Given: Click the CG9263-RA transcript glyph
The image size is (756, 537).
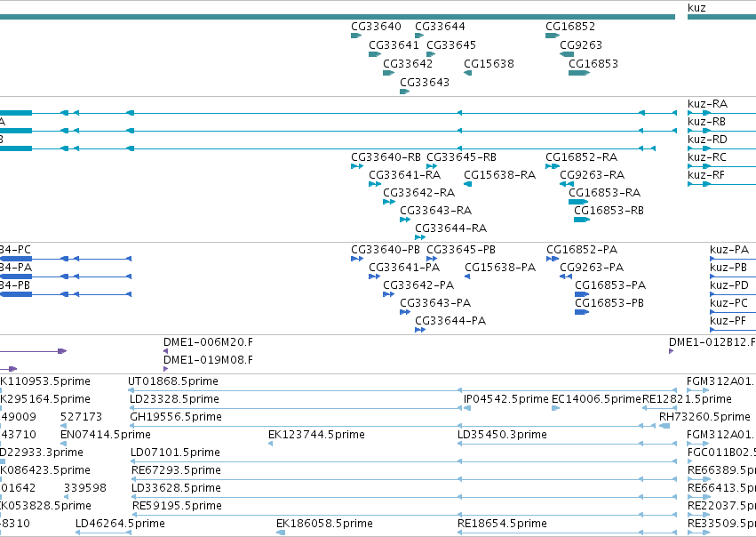Looking at the screenshot, I should [x=567, y=184].
